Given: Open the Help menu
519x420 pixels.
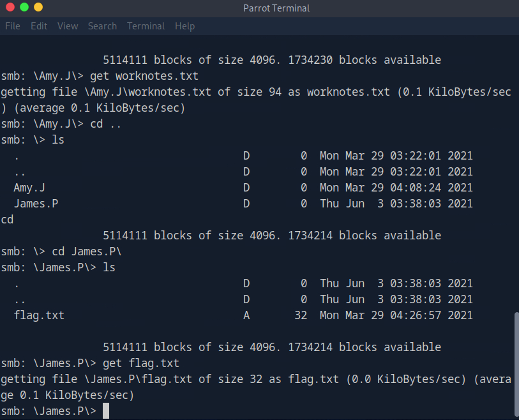Looking at the screenshot, I should [x=184, y=26].
